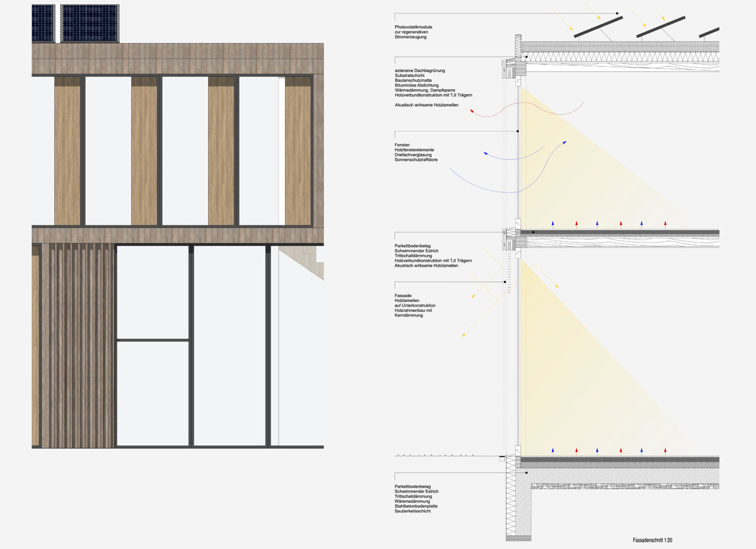Click the 'Fassadenschnitt 1:20' drawing title
Viewport: 756px width, 549px height.
(652, 540)
